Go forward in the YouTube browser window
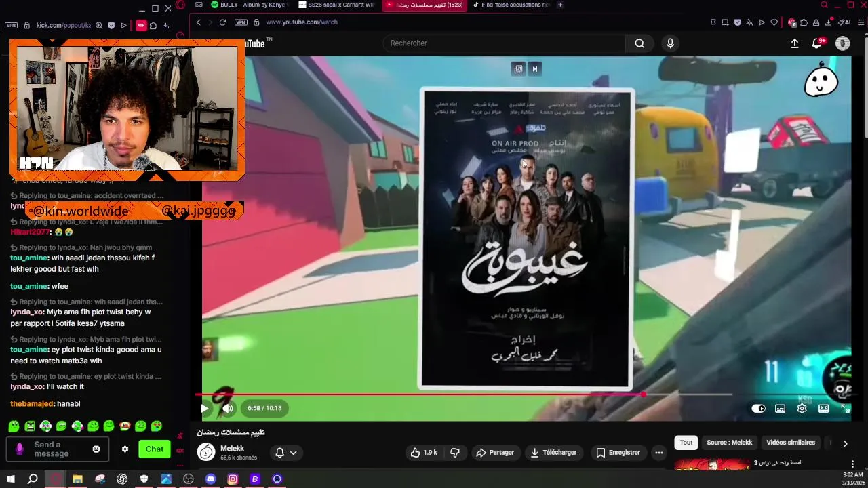868x488 pixels. (210, 22)
